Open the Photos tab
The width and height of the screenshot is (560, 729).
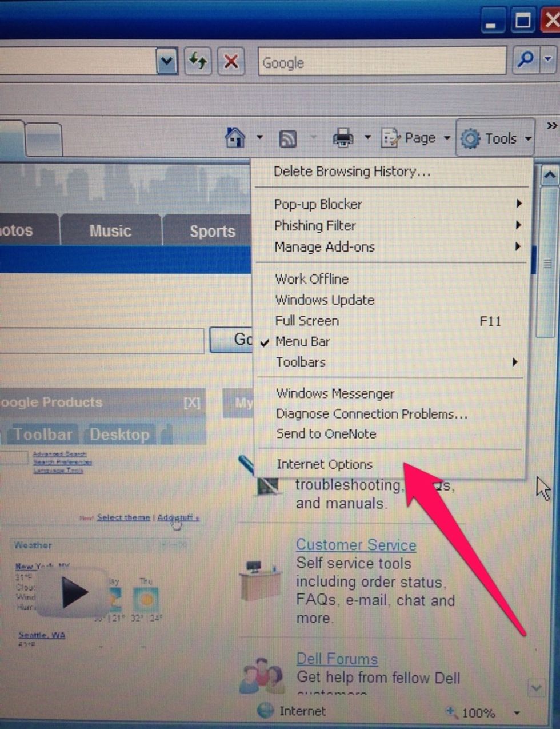pyautogui.click(x=29, y=231)
